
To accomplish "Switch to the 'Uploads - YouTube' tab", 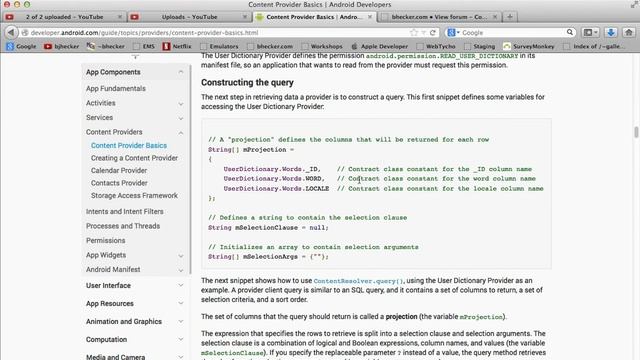I will click(189, 17).
